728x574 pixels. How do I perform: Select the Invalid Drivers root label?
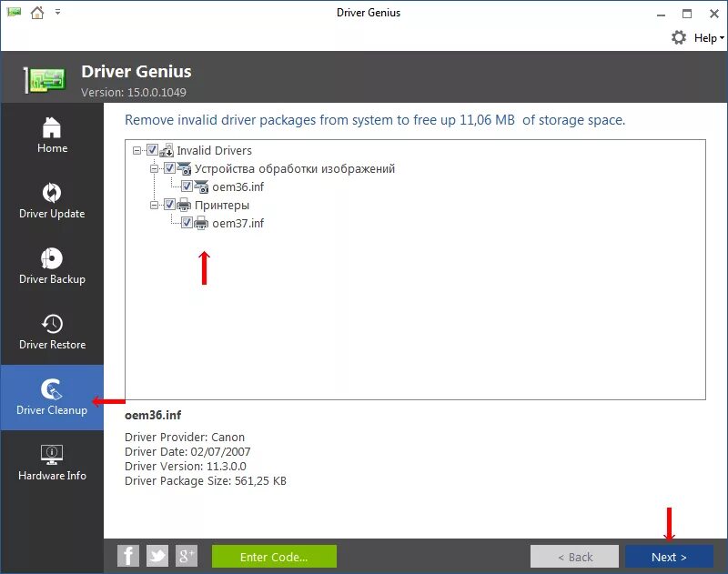pyautogui.click(x=214, y=150)
